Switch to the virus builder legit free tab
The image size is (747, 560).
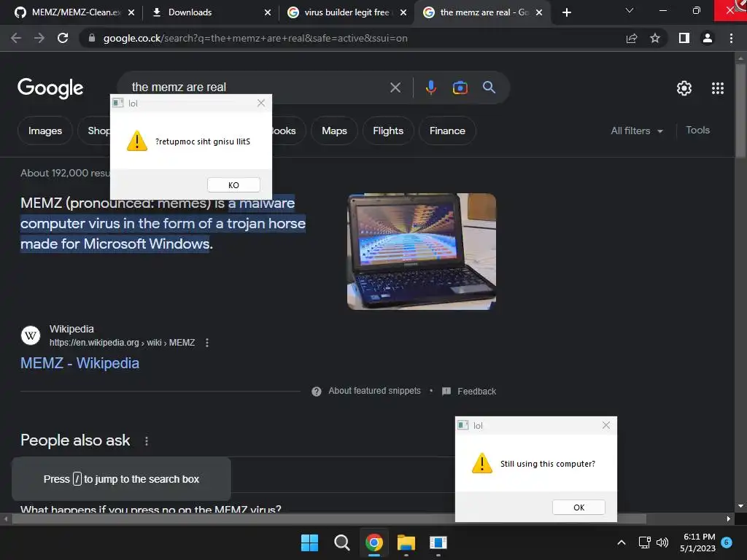[x=347, y=12]
